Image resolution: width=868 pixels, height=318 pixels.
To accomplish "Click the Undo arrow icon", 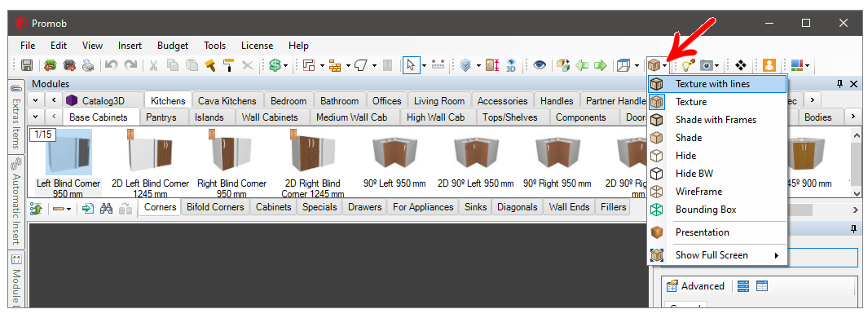I will 112,65.
